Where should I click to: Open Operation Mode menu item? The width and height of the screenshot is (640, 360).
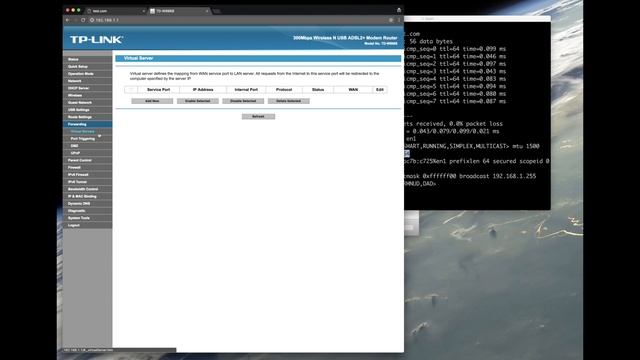(87, 74)
